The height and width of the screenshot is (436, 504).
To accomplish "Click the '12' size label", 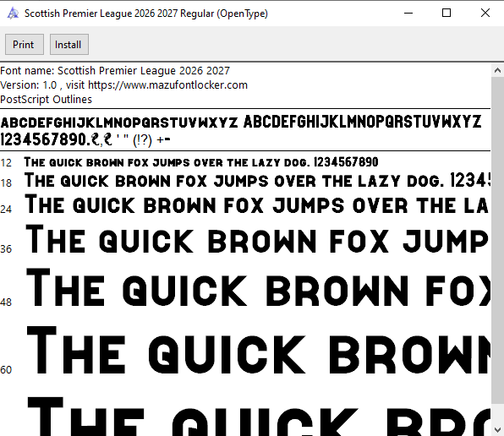I will coord(6,163).
